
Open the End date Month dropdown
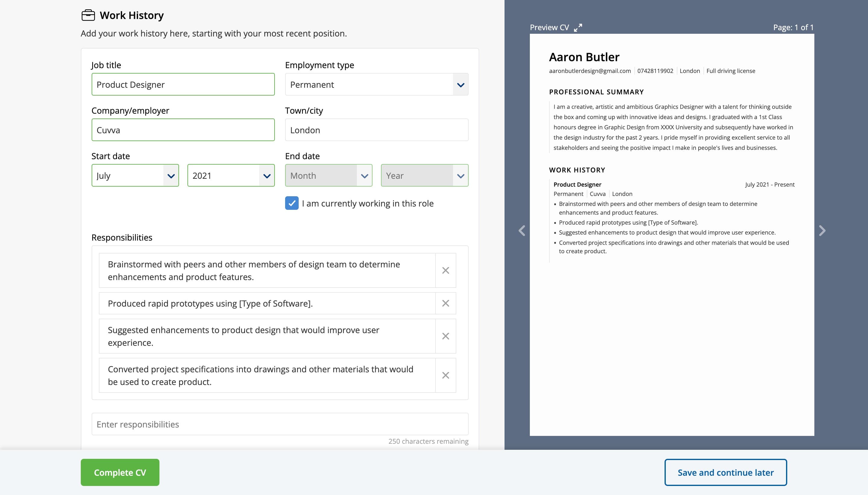pos(327,175)
